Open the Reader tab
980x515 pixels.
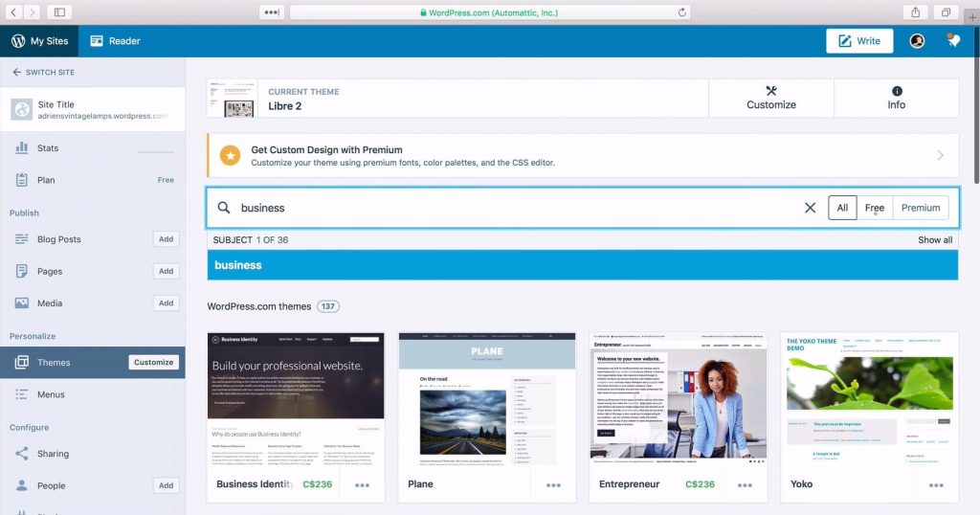tap(115, 41)
